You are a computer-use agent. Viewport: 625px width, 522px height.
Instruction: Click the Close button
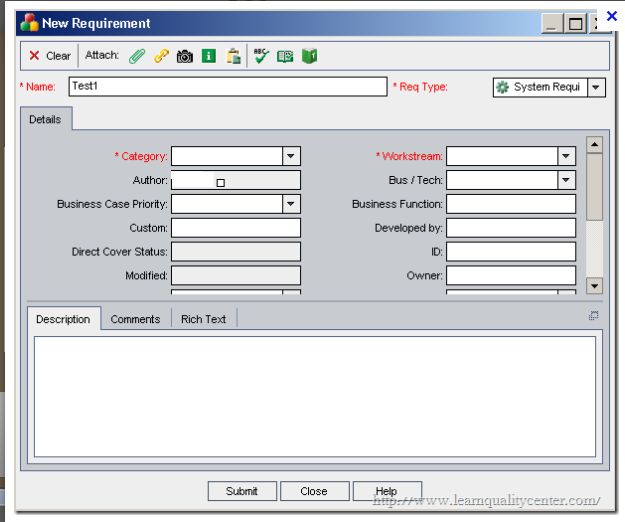pyautogui.click(x=314, y=491)
